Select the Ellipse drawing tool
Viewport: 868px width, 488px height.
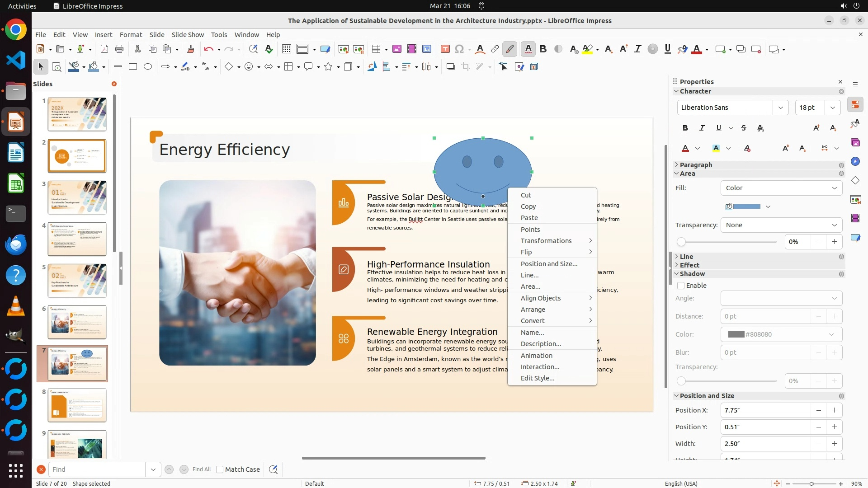(148, 67)
